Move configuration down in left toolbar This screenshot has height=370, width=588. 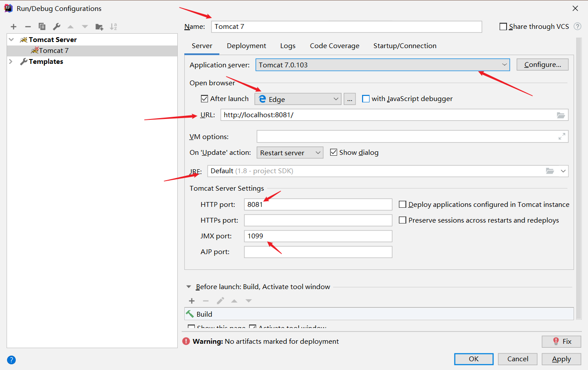tap(85, 27)
